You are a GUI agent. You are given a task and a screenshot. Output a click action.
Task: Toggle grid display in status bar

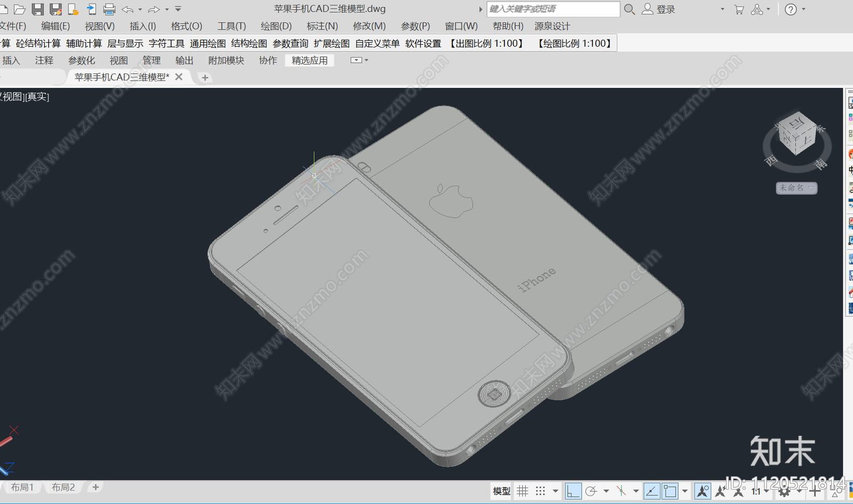tap(522, 491)
